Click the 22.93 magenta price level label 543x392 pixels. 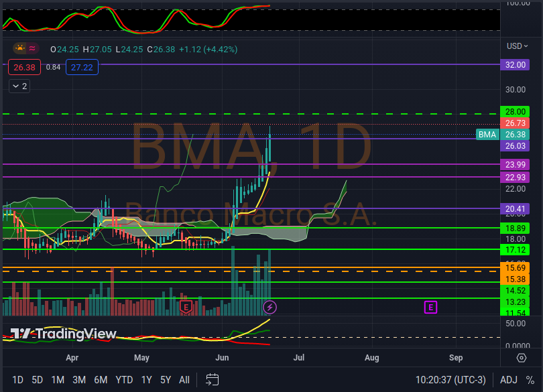pyautogui.click(x=515, y=178)
